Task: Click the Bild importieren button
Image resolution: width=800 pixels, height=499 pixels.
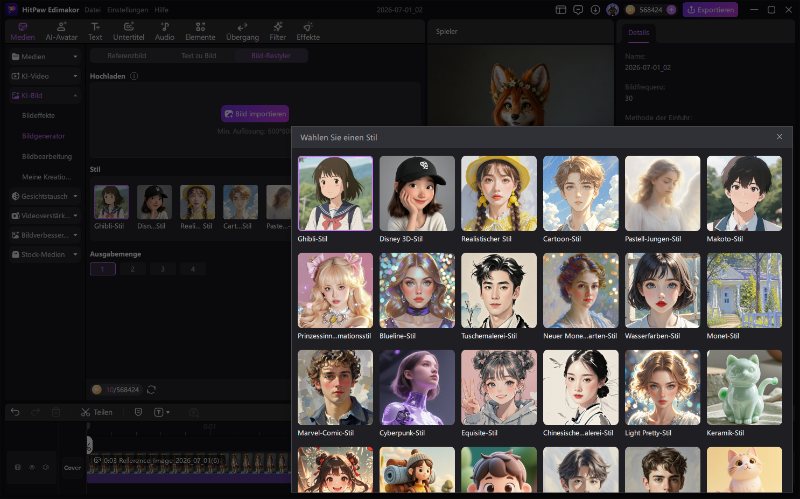Action: click(255, 114)
